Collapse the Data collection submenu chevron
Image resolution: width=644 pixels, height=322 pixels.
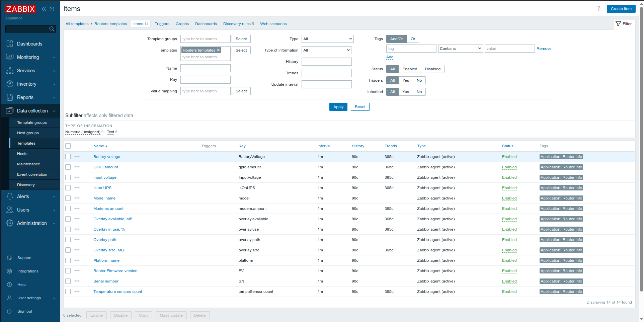[x=54, y=111]
